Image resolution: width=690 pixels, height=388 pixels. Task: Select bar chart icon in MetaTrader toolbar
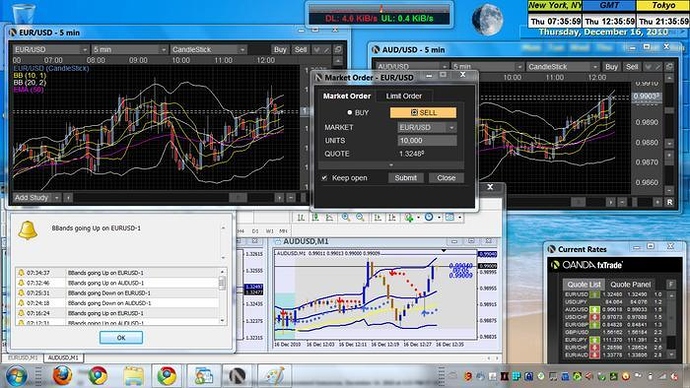[x=301, y=217]
